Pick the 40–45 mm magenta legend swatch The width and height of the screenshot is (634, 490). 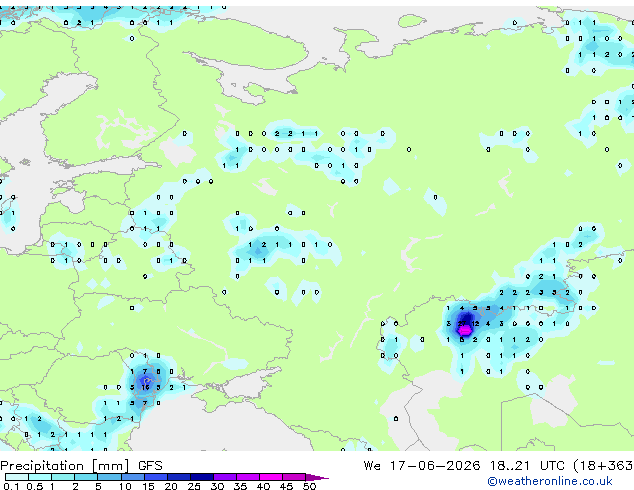tap(271, 477)
